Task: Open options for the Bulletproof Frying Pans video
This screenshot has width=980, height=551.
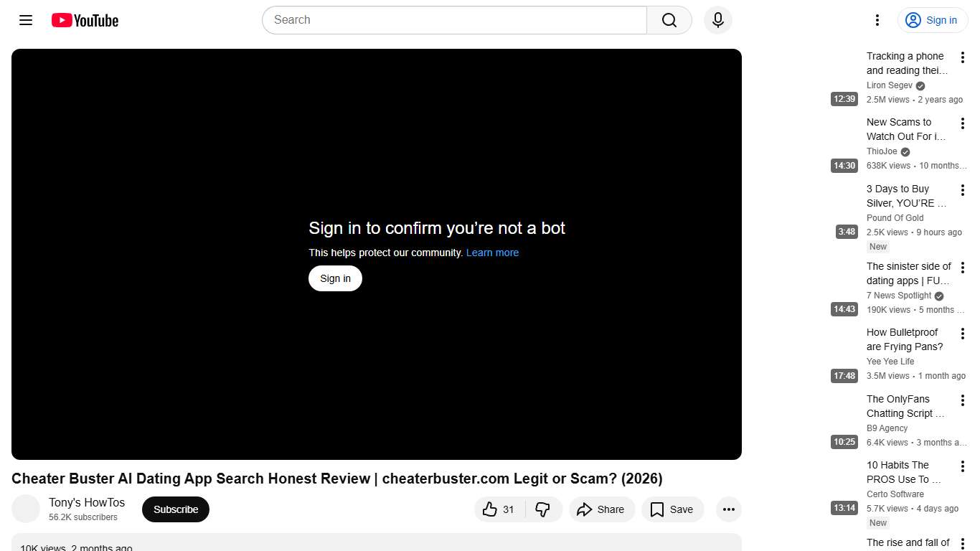Action: 963,333
